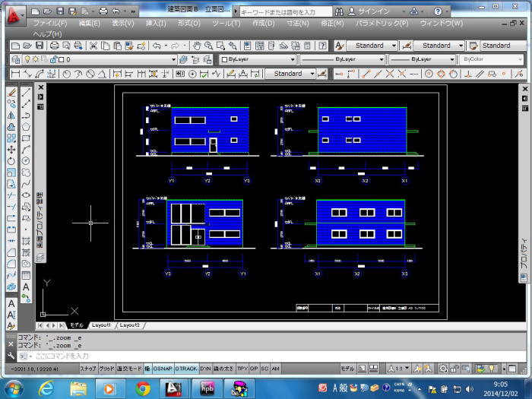Open the 編集(E) menu
The image size is (532, 399).
[89, 24]
